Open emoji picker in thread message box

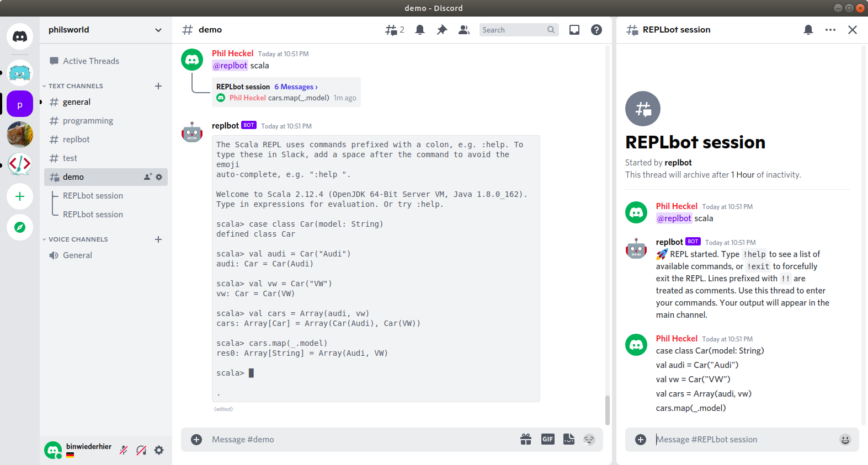[845, 440]
